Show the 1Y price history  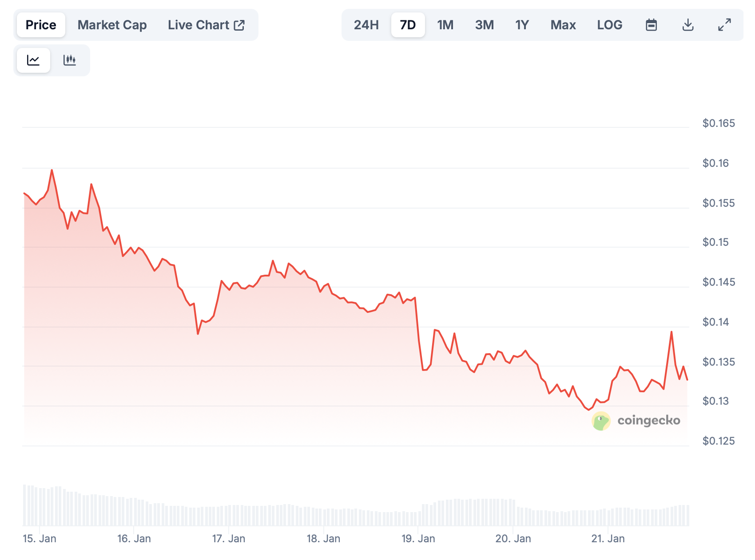[x=522, y=25]
